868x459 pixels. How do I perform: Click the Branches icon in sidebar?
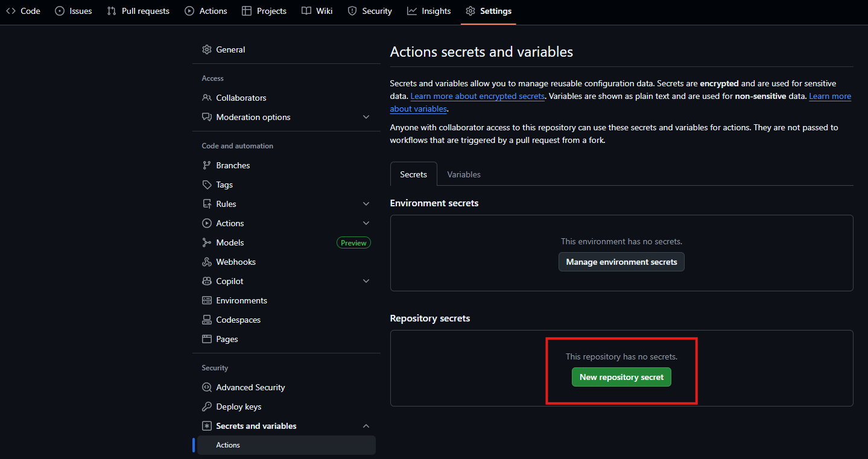[x=207, y=165]
